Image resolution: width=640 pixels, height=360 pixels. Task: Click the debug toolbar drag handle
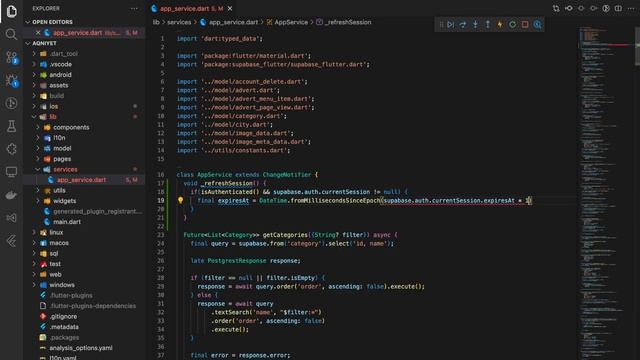coord(441,24)
